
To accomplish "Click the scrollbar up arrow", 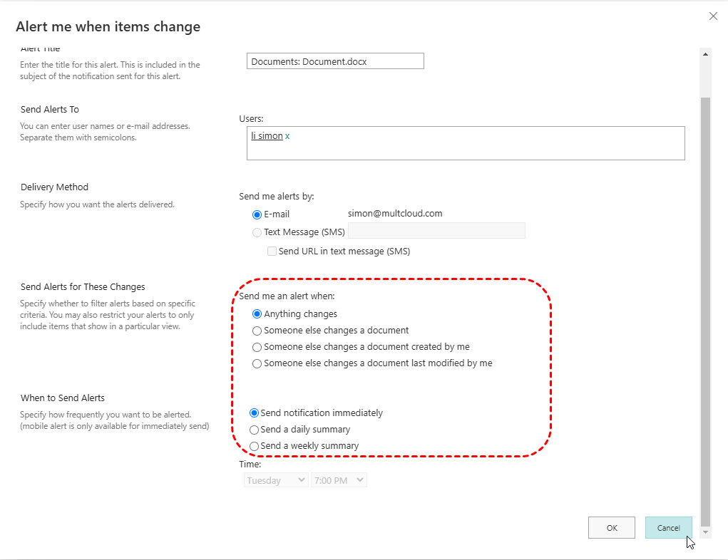I will (x=706, y=54).
